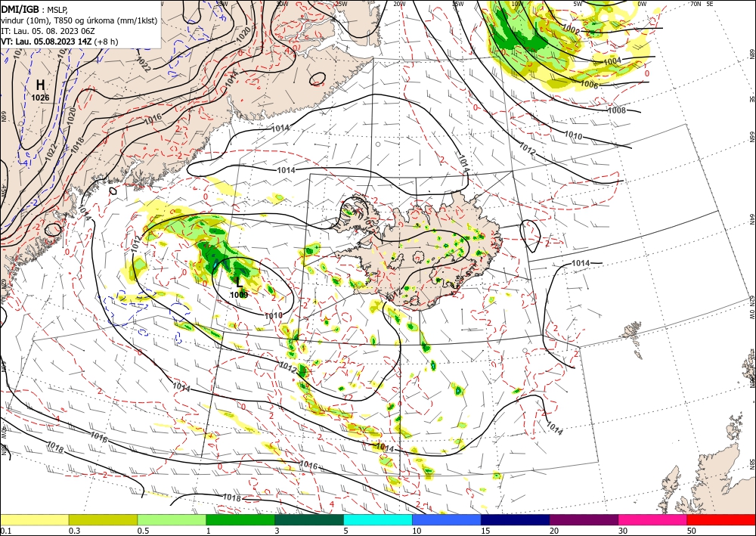
Task: Click the "1004" isobar label
Action: pyautogui.click(x=612, y=61)
